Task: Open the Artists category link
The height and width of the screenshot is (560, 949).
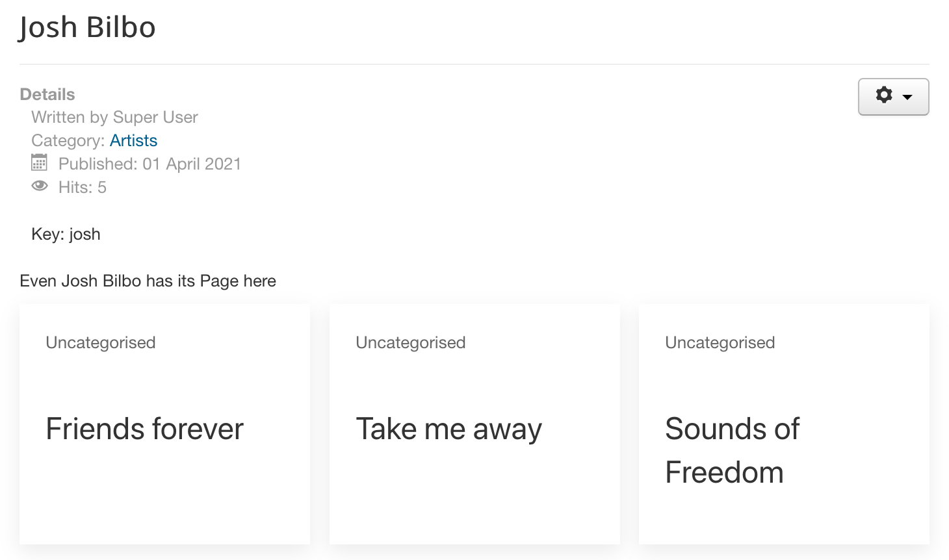Action: pyautogui.click(x=133, y=140)
